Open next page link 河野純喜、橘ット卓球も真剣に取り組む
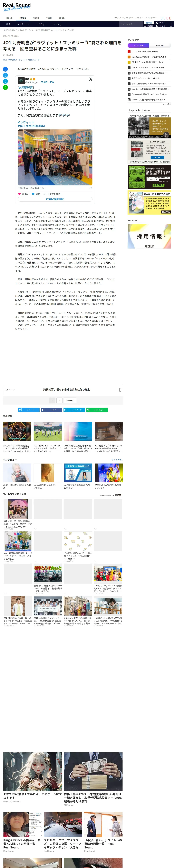The height and width of the screenshot is (868, 174). pos(63,390)
